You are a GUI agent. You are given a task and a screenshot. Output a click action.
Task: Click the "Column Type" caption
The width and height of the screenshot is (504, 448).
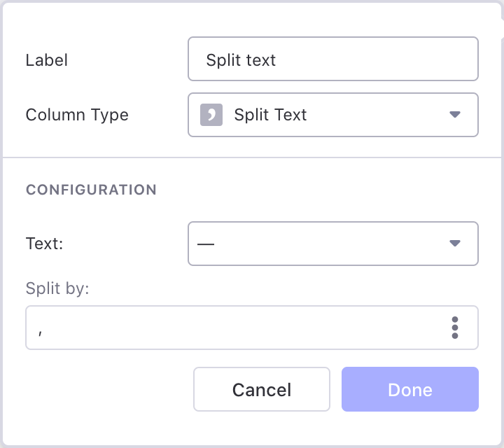(77, 115)
